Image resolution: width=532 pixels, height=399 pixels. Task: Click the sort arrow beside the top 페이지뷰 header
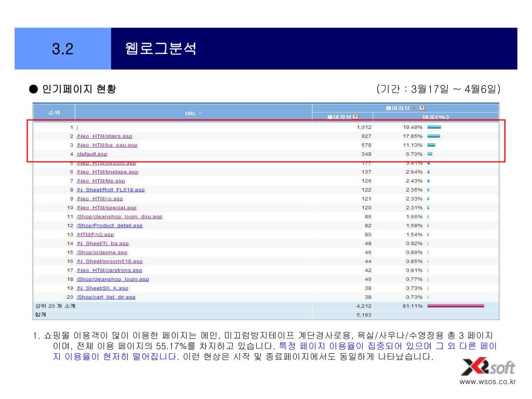pos(415,108)
